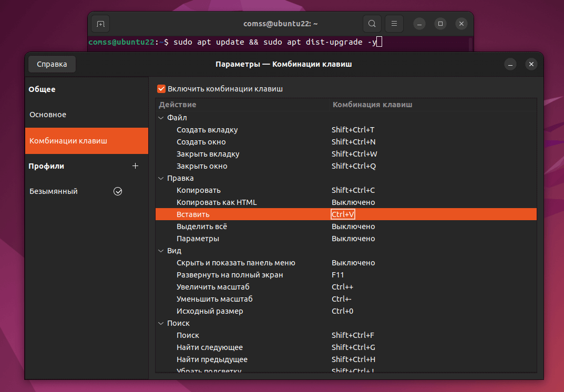Close the Параметры preferences dialog
Image resolution: width=564 pixels, height=392 pixels.
[x=531, y=64]
